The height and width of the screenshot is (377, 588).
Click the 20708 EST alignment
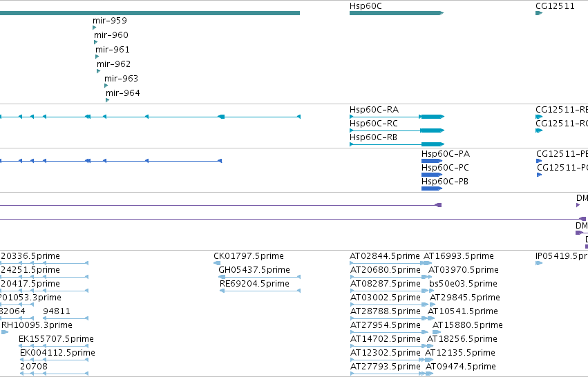[x=54, y=374]
